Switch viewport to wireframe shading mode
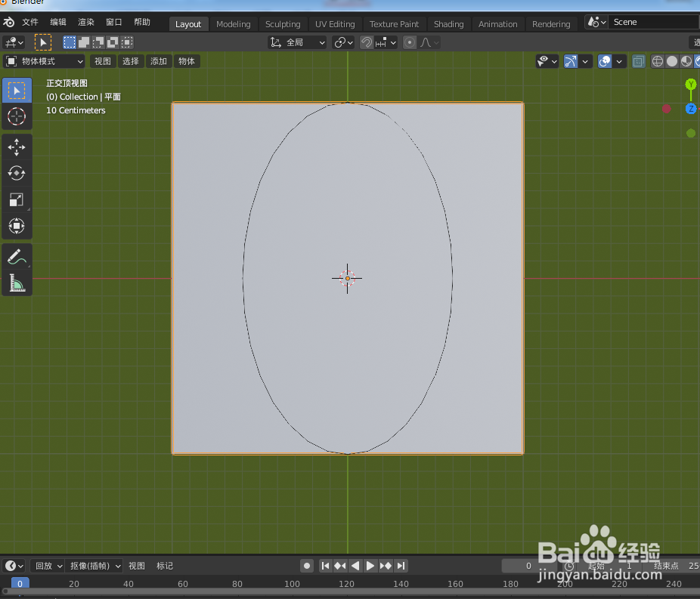 click(658, 61)
